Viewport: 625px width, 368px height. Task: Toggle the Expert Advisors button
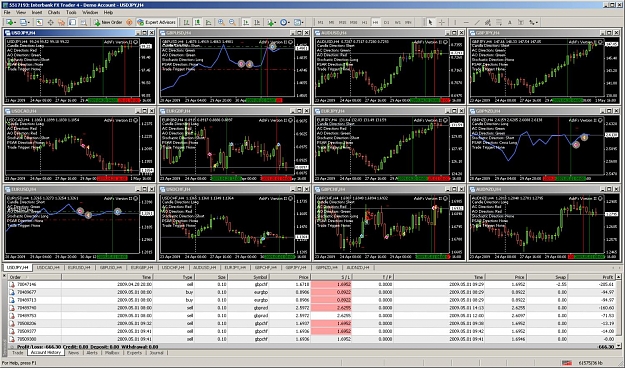coord(156,22)
